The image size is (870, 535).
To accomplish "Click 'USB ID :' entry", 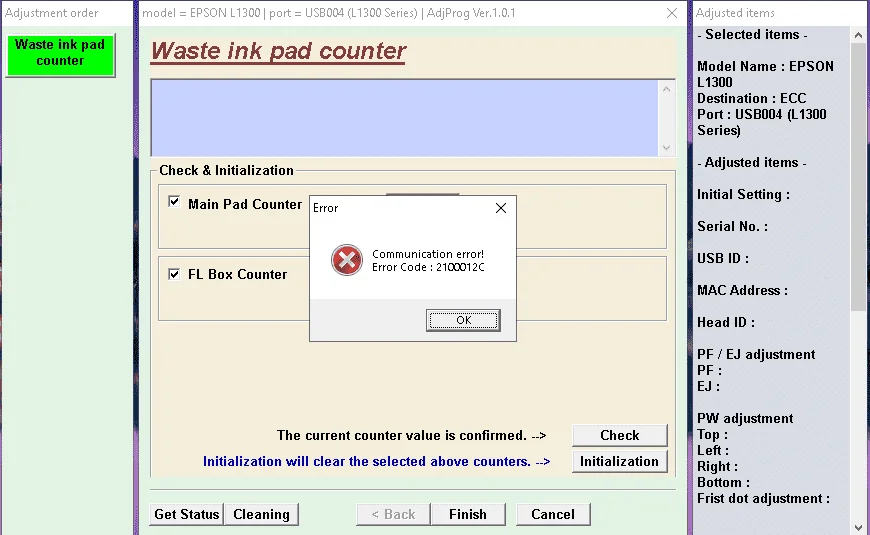I will pyautogui.click(x=723, y=259).
